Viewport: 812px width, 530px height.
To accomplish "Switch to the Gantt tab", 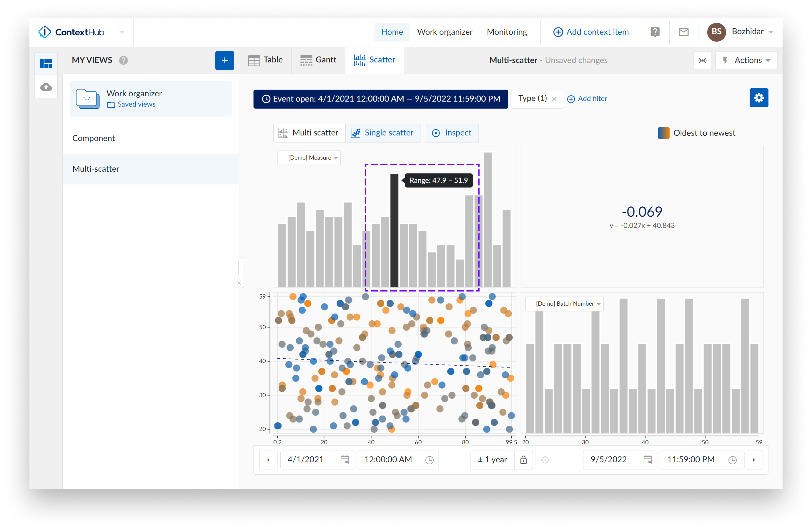I will (x=318, y=60).
